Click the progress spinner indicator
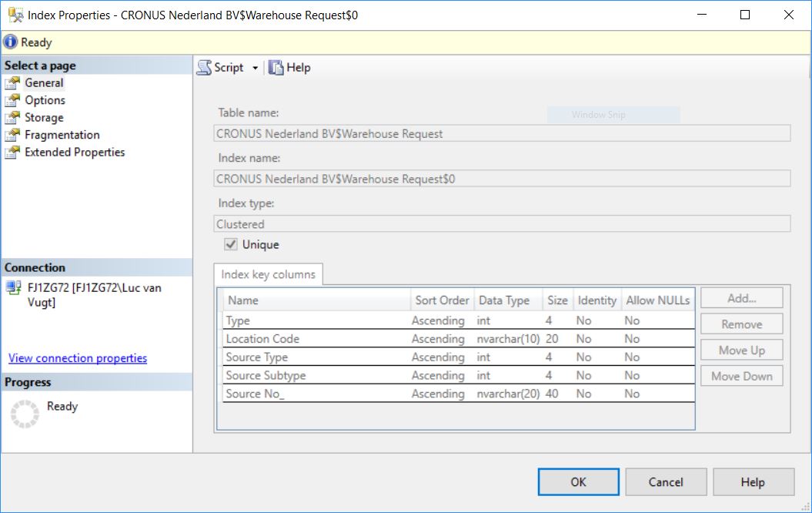This screenshot has width=812, height=513. 25,414
